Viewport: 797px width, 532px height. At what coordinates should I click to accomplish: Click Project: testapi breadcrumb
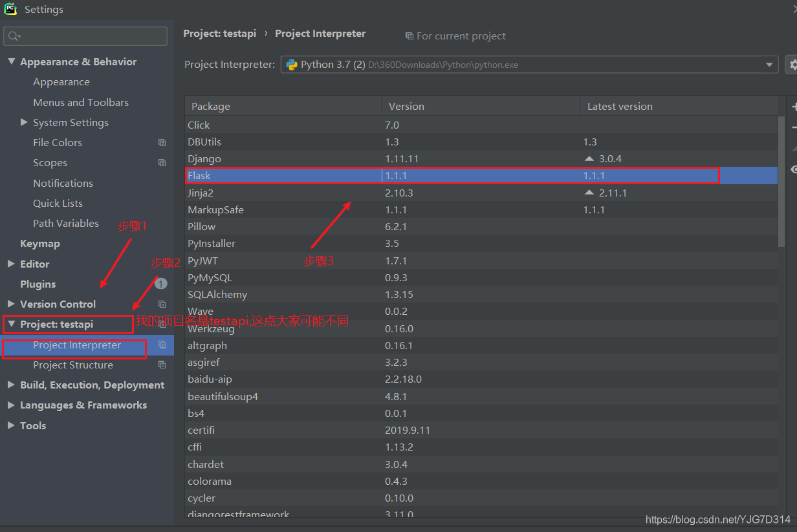pos(220,34)
